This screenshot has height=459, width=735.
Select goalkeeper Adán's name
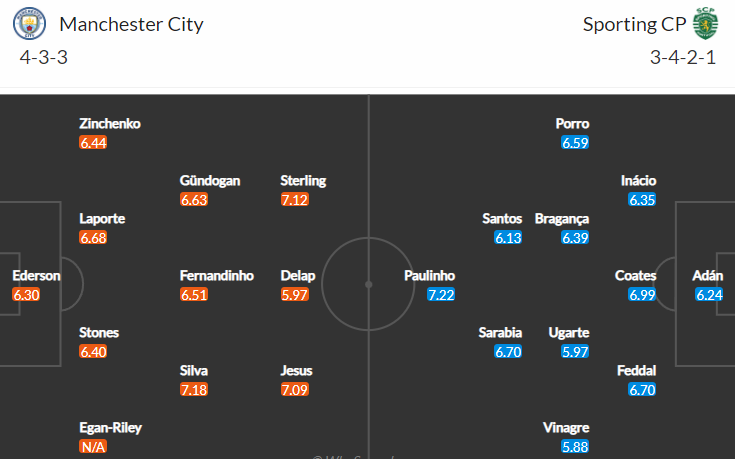[707, 276]
